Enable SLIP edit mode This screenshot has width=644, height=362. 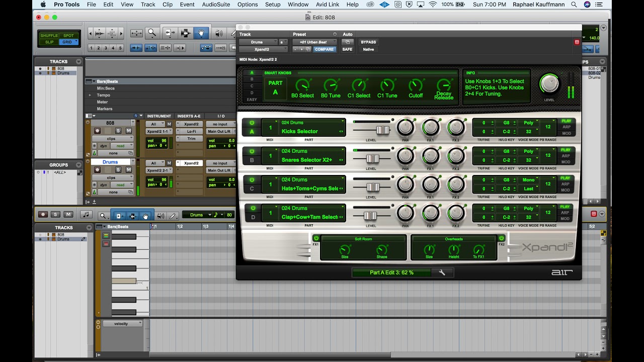(49, 42)
